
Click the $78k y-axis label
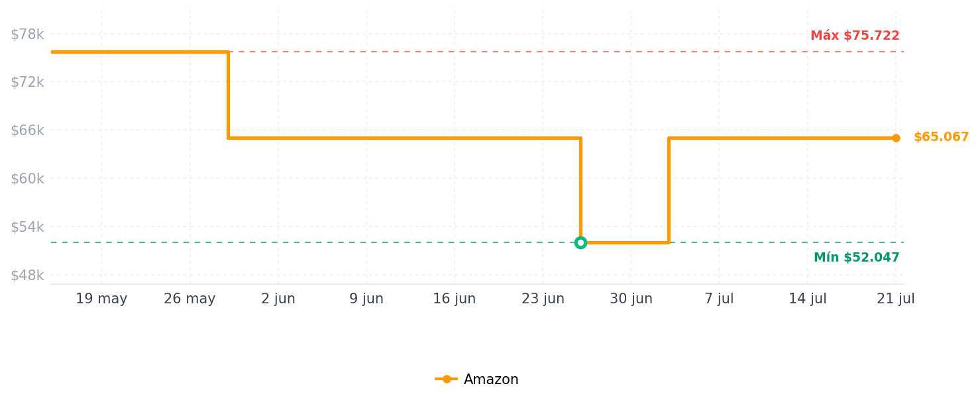(27, 34)
